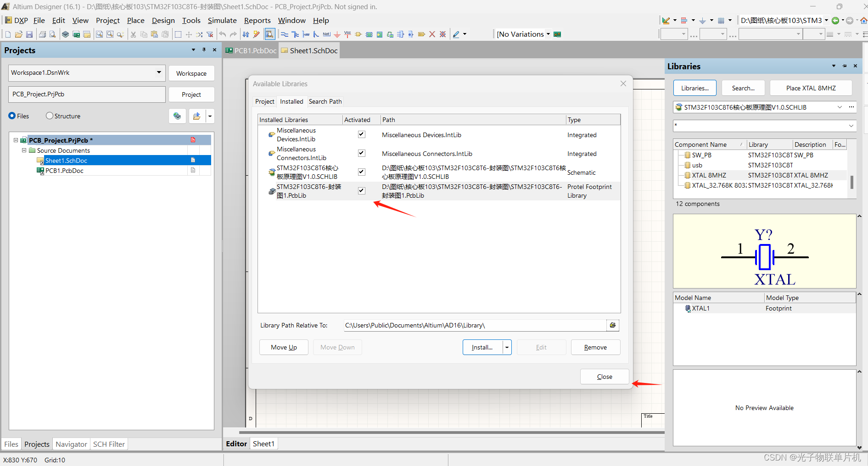Collapse the Source Documents folder node
Image resolution: width=868 pixels, height=466 pixels.
[24, 150]
